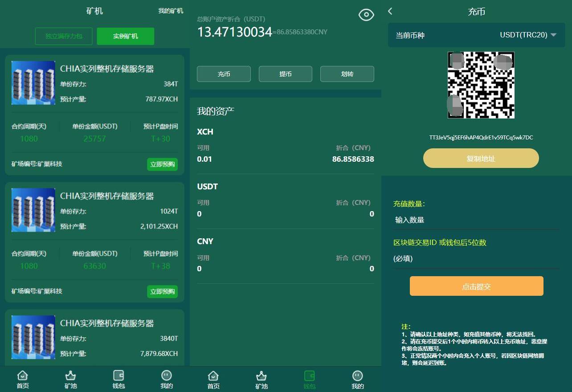Click the back arrow on the 充币 page
The image size is (572, 392).
click(390, 11)
